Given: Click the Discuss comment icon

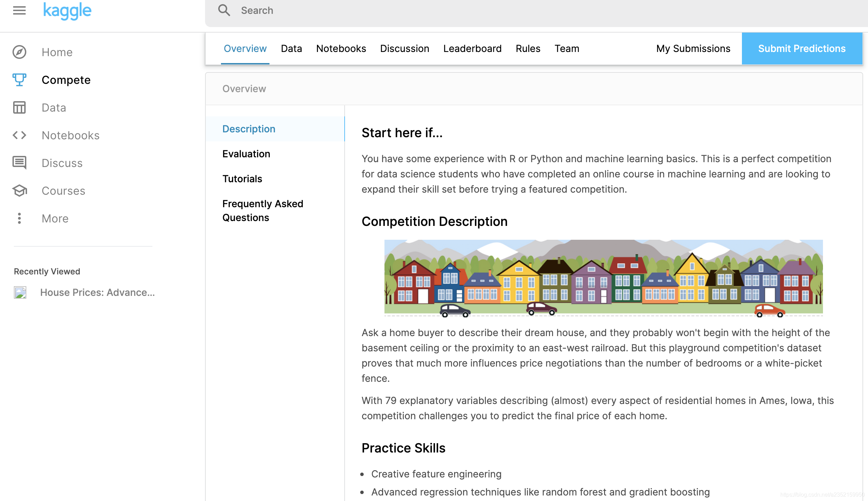Looking at the screenshot, I should [x=19, y=163].
